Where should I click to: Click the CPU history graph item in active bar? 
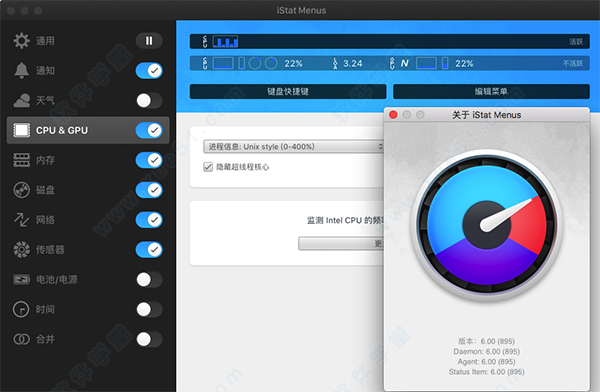[225, 41]
